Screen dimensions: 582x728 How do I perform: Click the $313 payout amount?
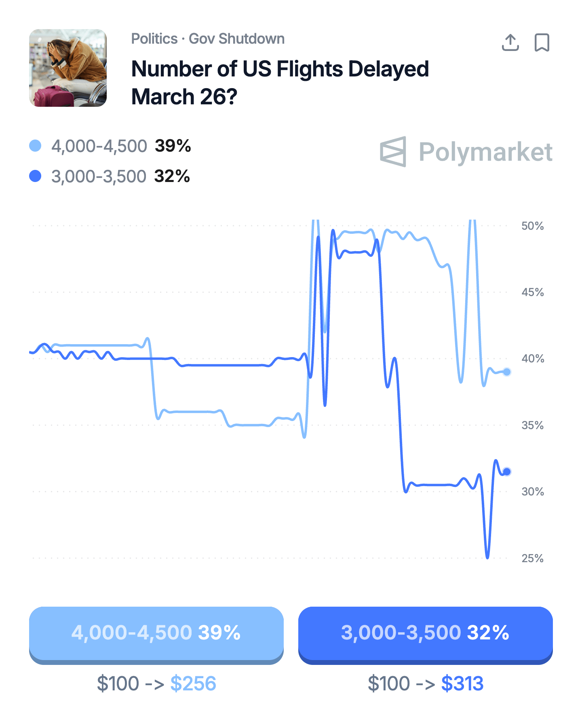tap(462, 684)
